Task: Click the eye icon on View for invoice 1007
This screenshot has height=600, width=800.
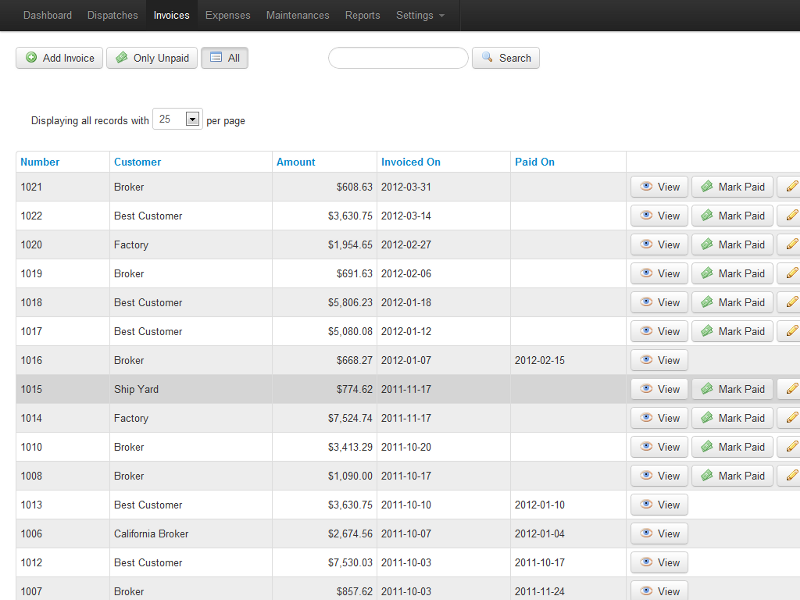Action: click(645, 591)
